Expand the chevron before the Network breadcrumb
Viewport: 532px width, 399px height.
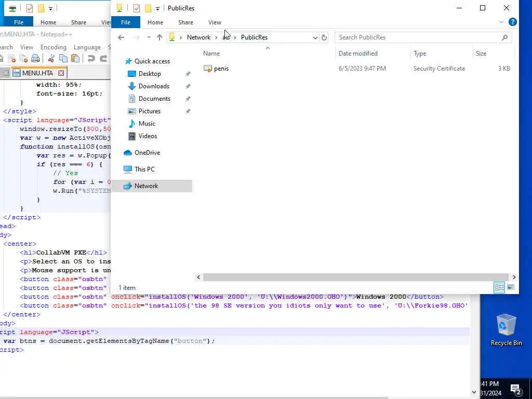181,37
